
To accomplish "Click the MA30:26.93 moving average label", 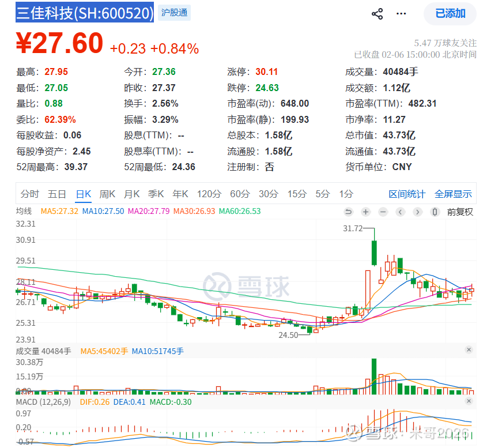I will tap(194, 212).
